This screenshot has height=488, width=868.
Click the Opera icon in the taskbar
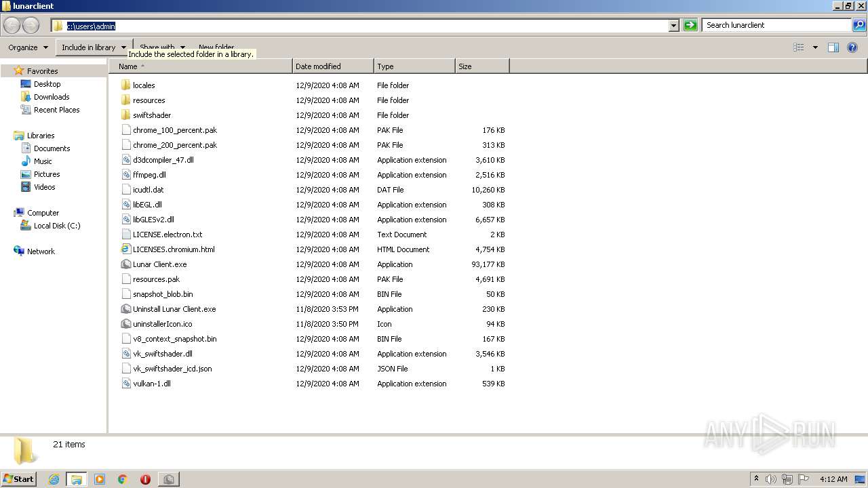pyautogui.click(x=145, y=479)
